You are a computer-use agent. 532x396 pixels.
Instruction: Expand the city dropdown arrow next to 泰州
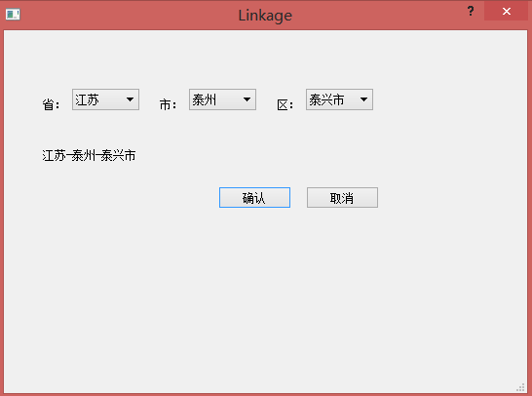[247, 99]
